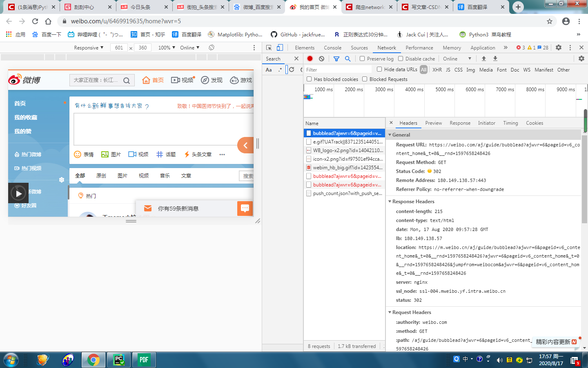Viewport: 588px width, 368px height.
Task: Open device toolbar more options menu
Action: (254, 47)
